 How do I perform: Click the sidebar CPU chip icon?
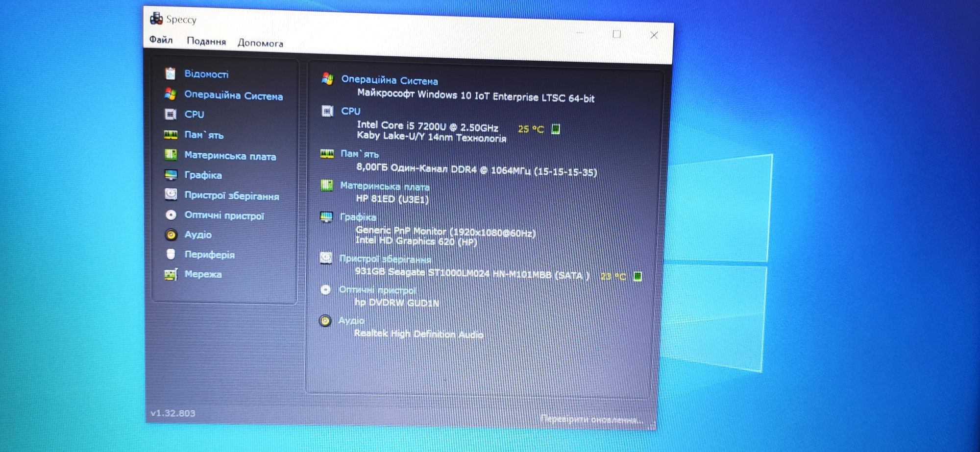[x=170, y=114]
